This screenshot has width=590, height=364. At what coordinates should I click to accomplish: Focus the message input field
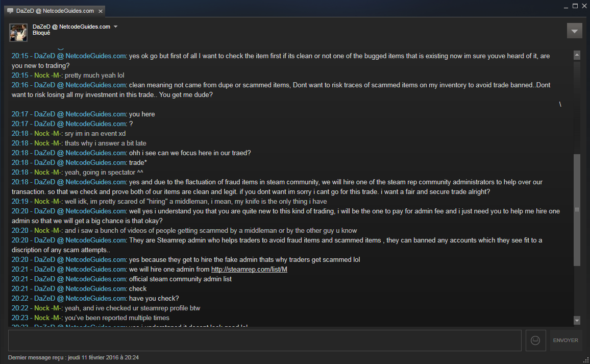(264, 341)
